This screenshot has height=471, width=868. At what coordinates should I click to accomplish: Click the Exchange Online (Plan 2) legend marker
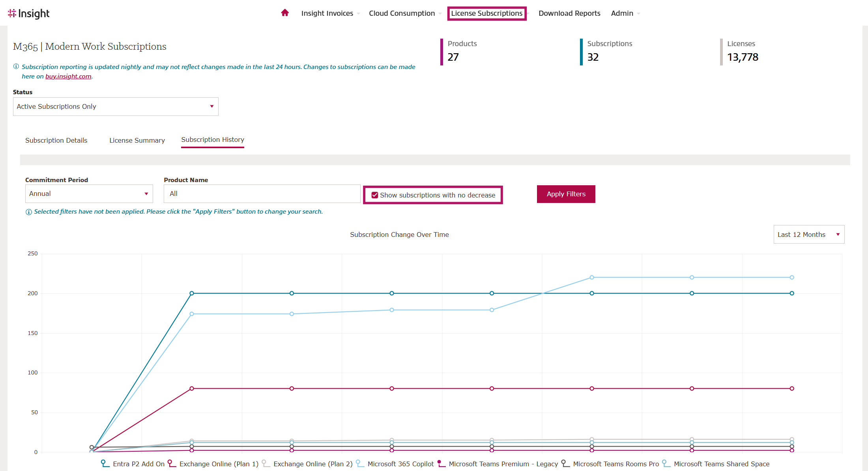pyautogui.click(x=266, y=464)
